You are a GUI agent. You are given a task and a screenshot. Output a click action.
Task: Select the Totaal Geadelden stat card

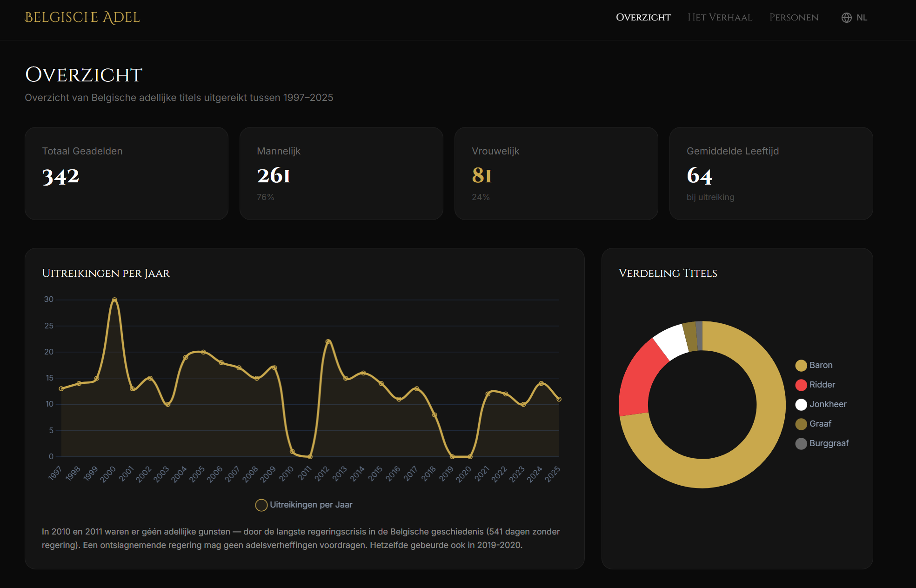pyautogui.click(x=127, y=174)
